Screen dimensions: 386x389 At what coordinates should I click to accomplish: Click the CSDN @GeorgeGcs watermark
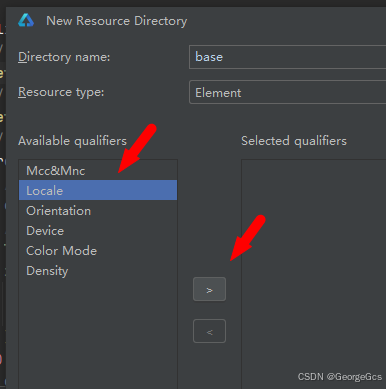pos(340,377)
